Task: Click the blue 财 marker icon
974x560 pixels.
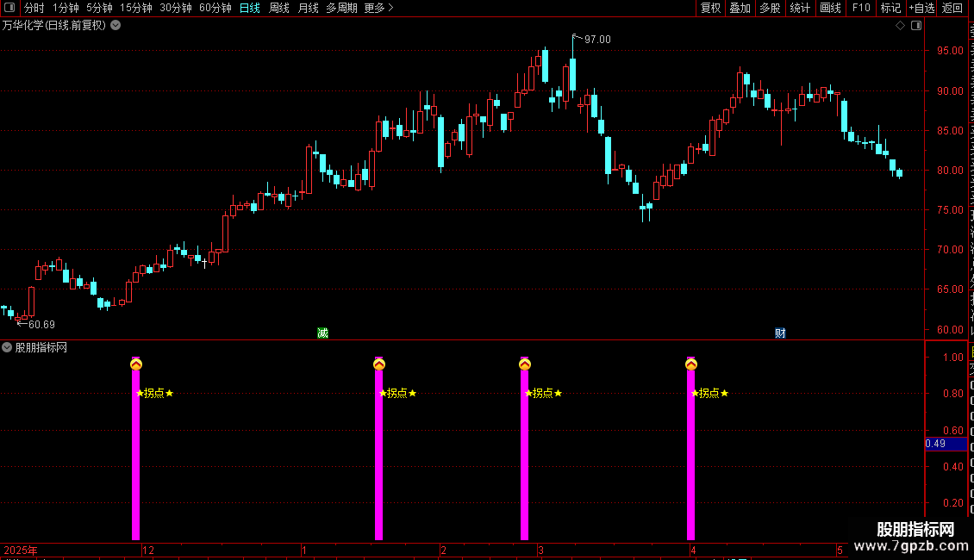Action: (780, 333)
